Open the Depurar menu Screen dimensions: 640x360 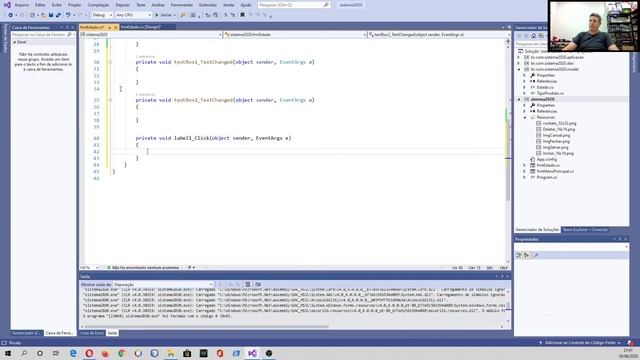[122, 5]
